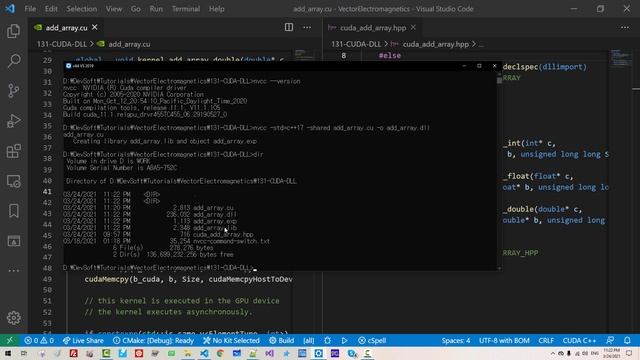640x360 pixels.
Task: Open the Edit menu
Action: [51, 9]
